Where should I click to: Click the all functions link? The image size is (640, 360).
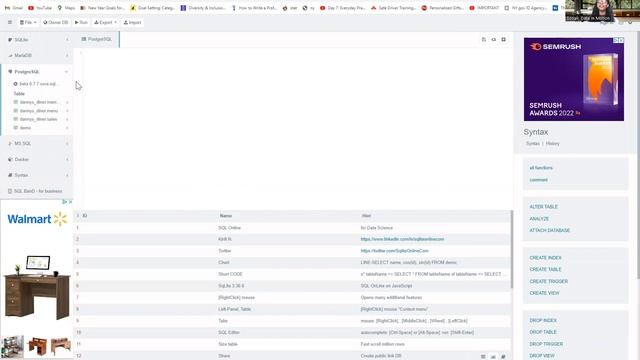coord(541,168)
